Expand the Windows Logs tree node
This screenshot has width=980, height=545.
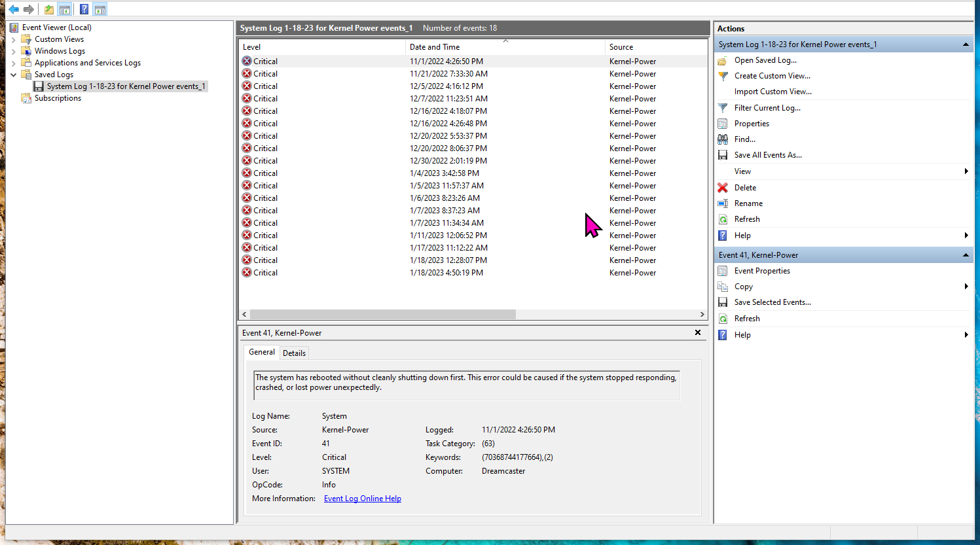[x=14, y=52]
